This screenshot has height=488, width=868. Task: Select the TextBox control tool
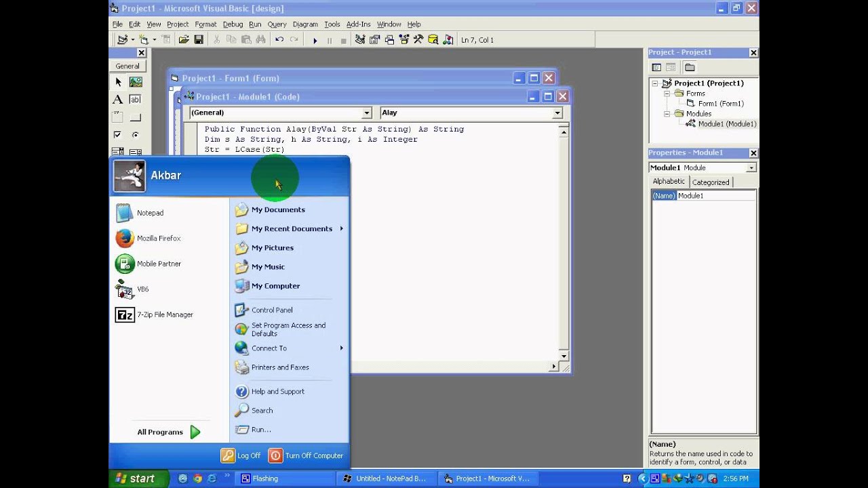click(136, 100)
